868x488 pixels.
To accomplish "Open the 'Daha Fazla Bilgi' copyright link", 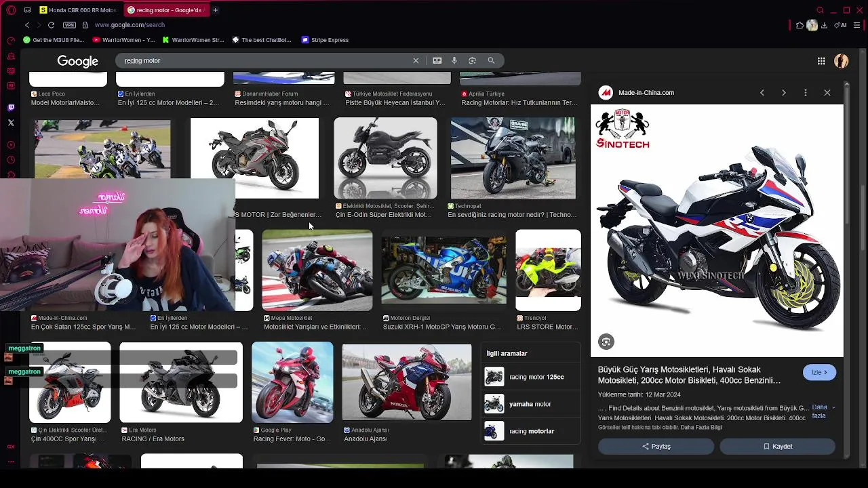I will click(701, 427).
